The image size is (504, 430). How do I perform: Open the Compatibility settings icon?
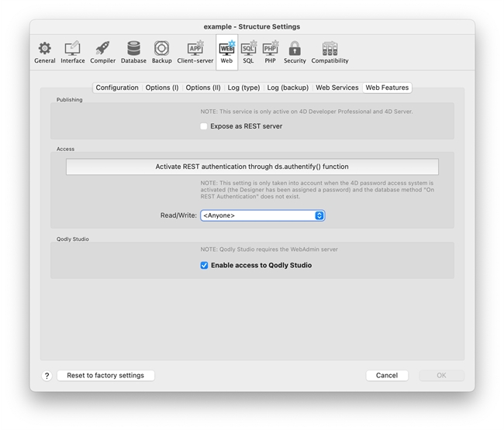coord(330,52)
